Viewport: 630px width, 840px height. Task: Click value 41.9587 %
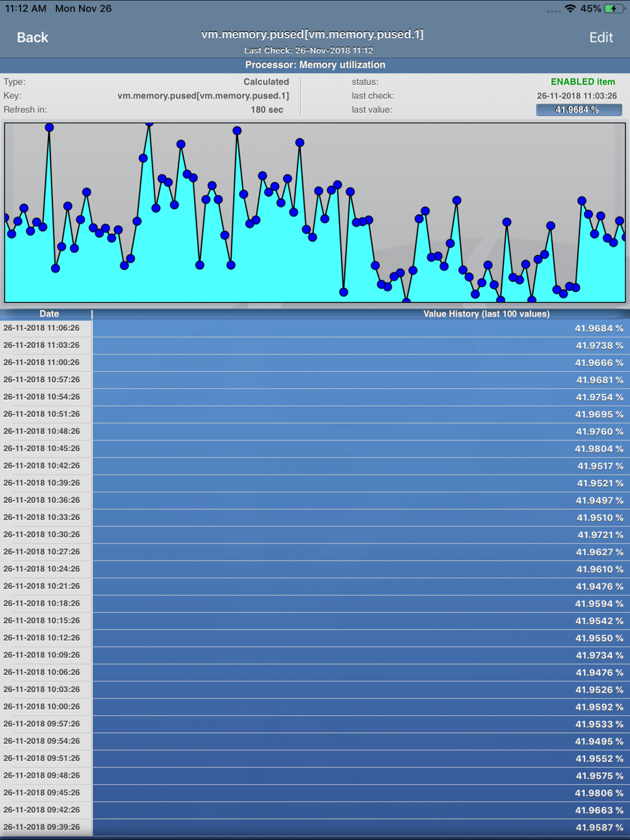(x=600, y=827)
